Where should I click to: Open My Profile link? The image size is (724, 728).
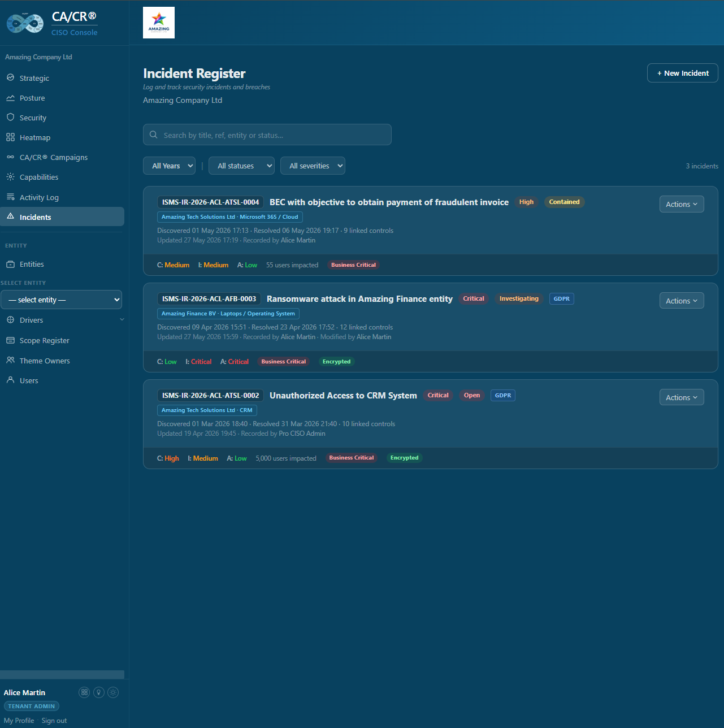coord(19,721)
